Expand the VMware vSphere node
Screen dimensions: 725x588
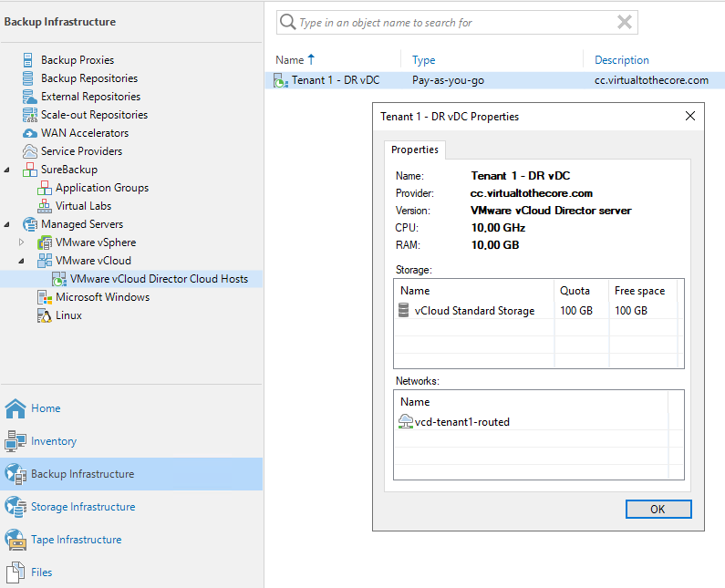click(21, 242)
